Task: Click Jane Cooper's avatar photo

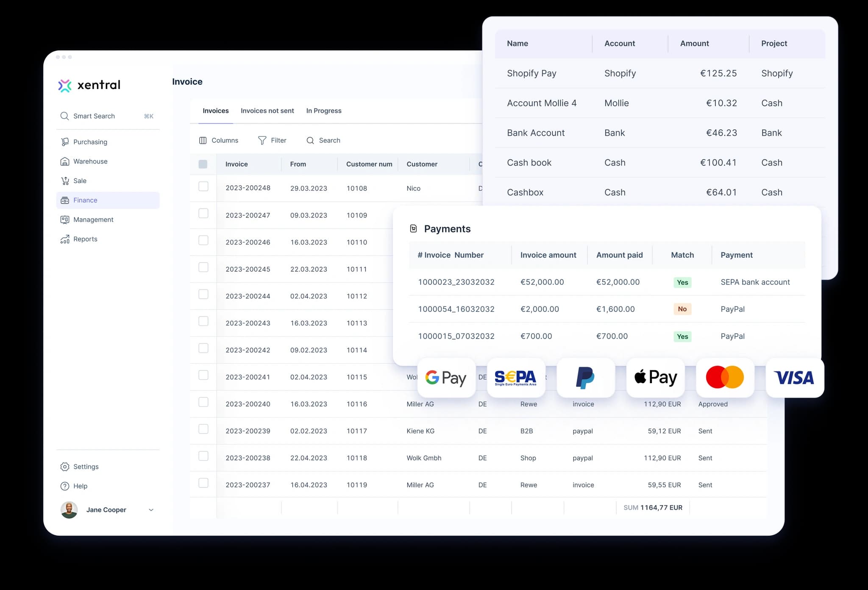Action: coord(69,510)
